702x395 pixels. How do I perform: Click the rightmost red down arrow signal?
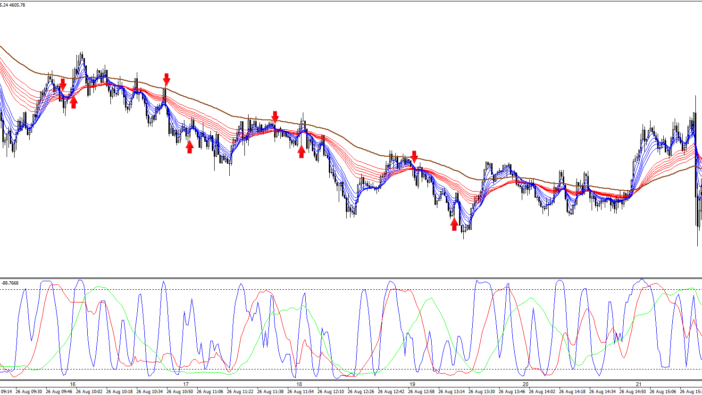tap(415, 157)
